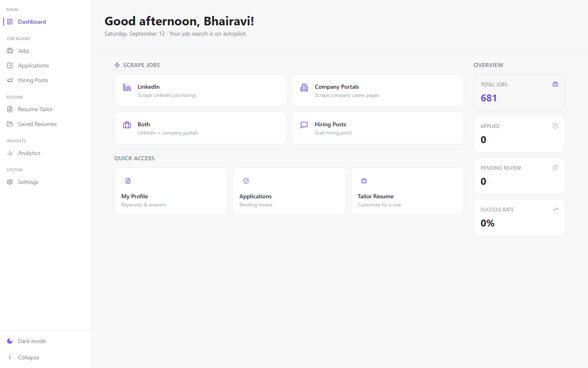Open Applications from the sidebar
This screenshot has width=588, height=368.
tap(45, 65)
